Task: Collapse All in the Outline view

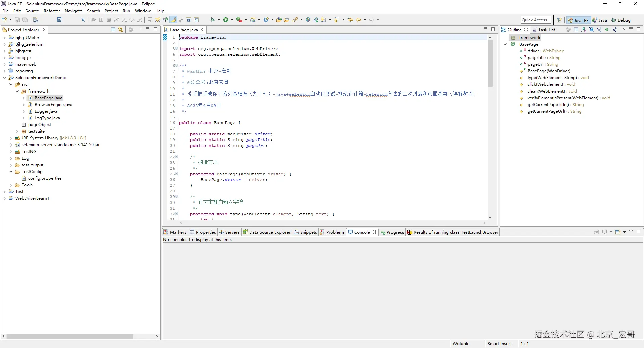Action: tap(576, 30)
